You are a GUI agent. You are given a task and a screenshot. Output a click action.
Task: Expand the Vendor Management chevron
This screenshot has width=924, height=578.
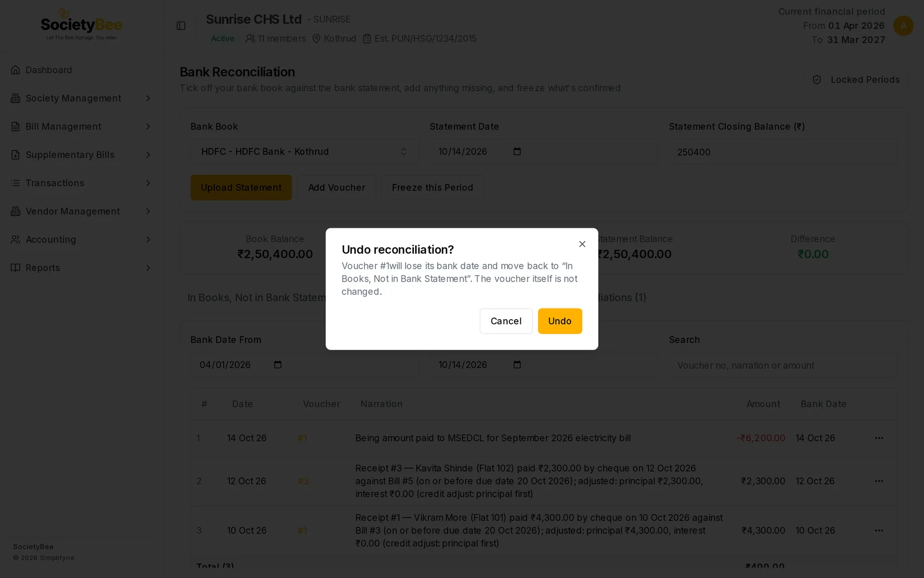[x=148, y=212]
